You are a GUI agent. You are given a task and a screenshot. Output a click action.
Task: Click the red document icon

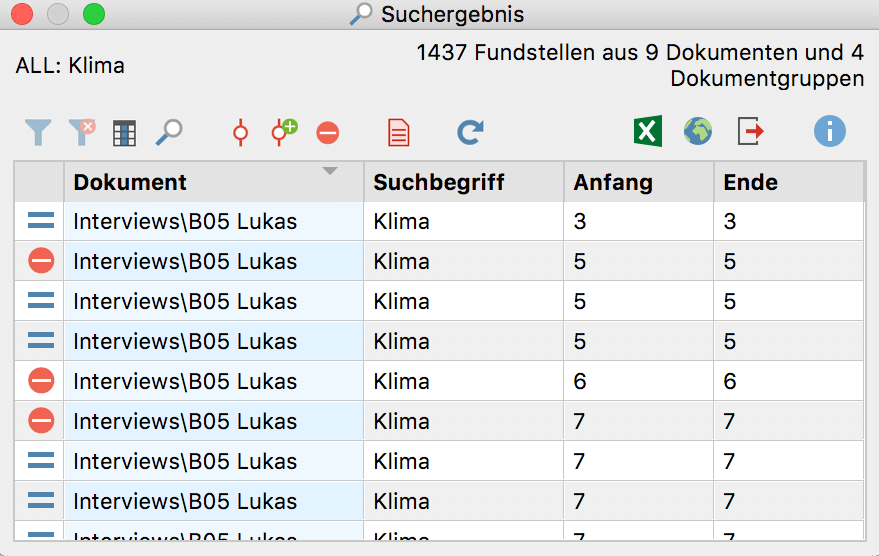(x=399, y=133)
